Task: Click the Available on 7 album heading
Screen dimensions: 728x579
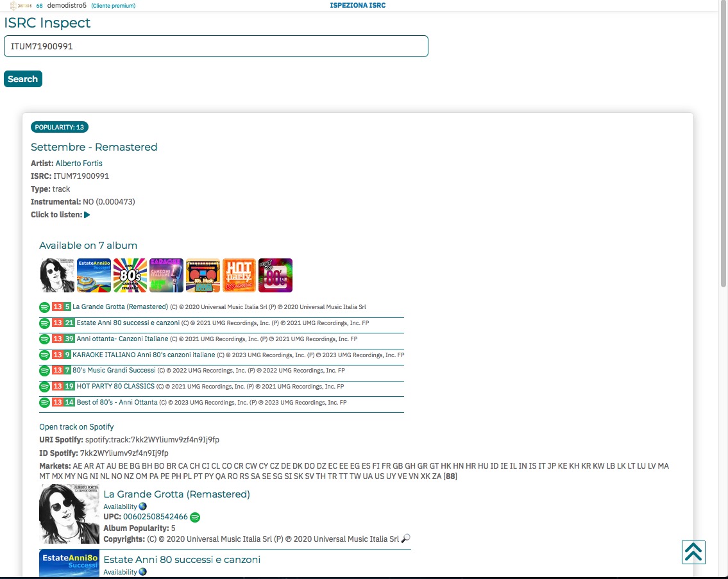Action: click(89, 246)
